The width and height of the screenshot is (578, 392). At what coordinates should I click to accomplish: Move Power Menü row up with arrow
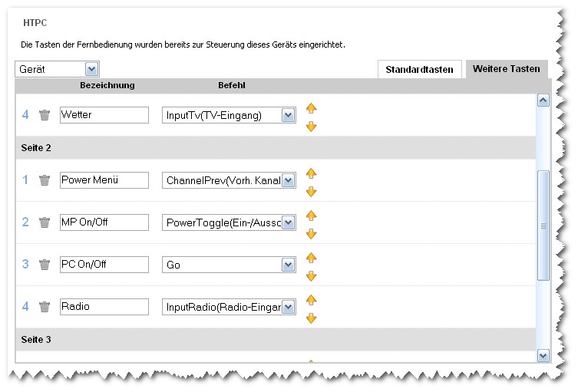311,173
